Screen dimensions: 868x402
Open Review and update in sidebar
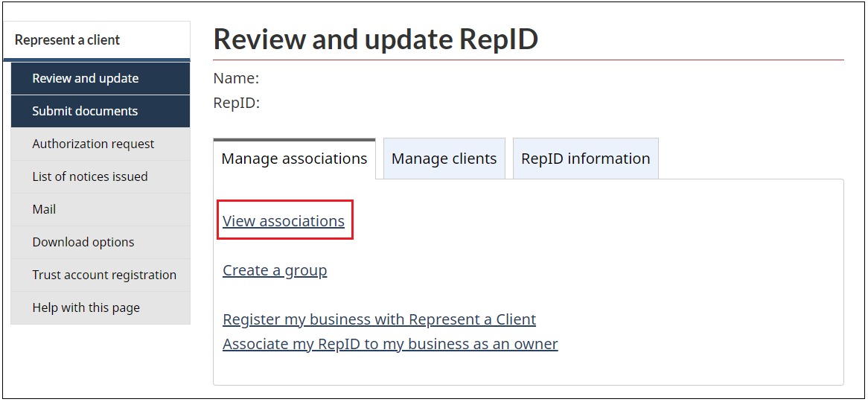point(100,79)
